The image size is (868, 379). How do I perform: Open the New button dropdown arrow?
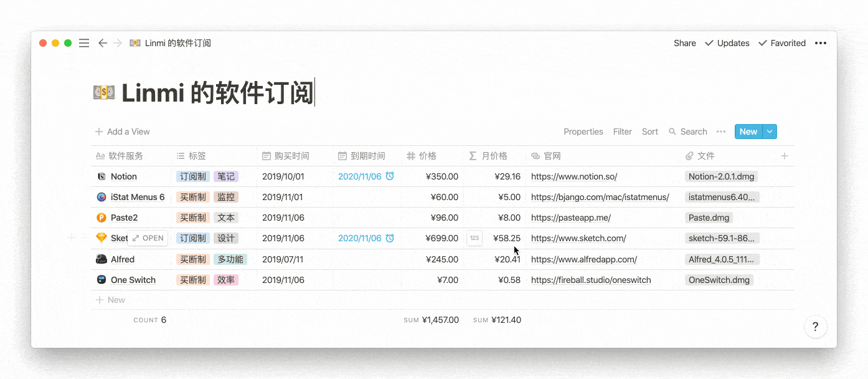coord(770,132)
